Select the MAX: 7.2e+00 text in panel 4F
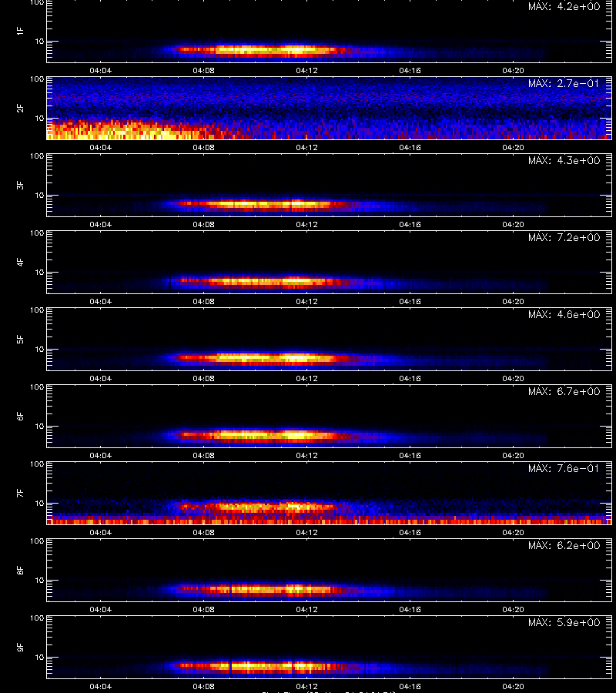 point(564,238)
